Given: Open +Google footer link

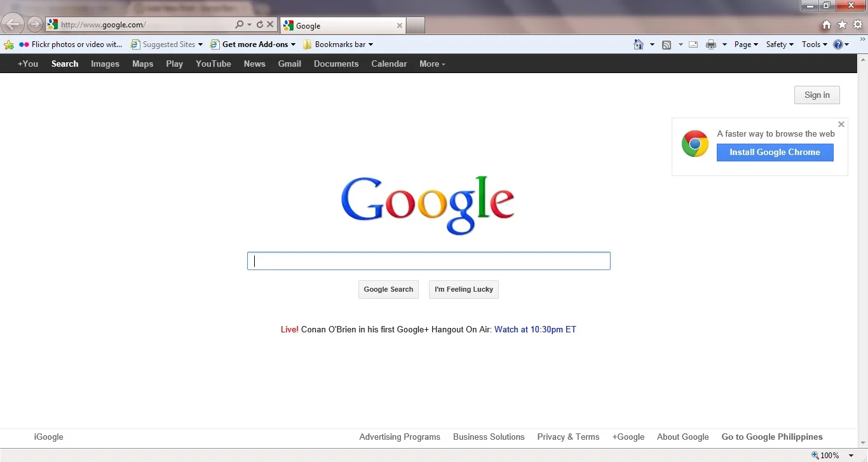Looking at the screenshot, I should tap(628, 437).
